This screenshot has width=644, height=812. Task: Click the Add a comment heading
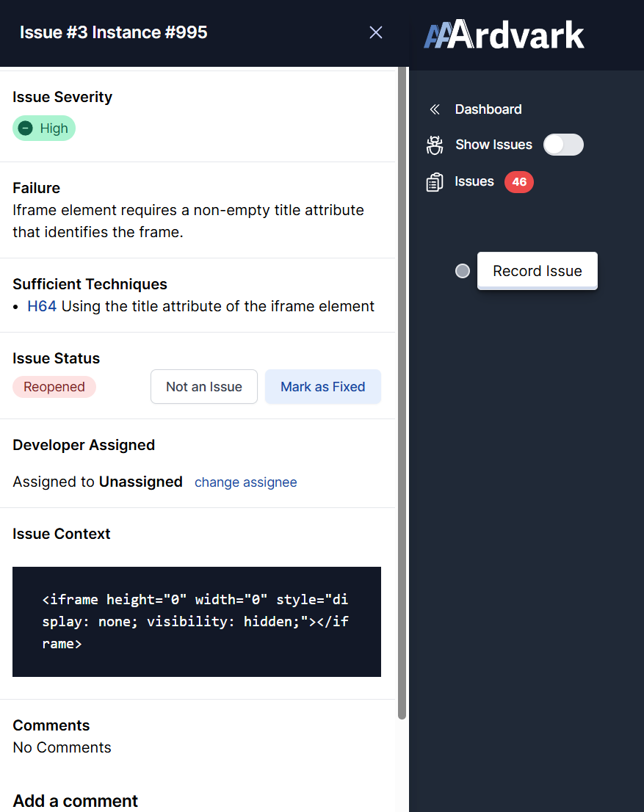pyautogui.click(x=76, y=800)
